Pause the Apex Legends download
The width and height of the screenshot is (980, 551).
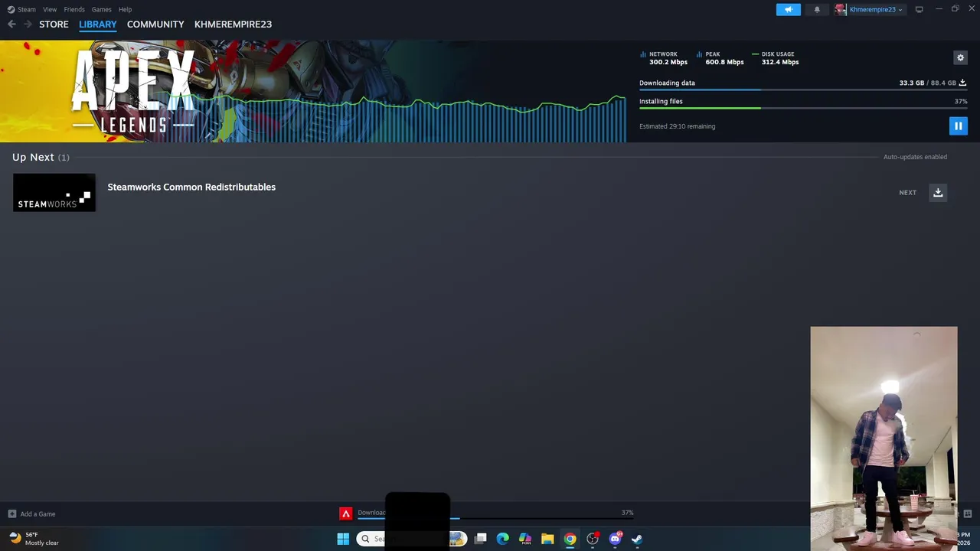click(x=958, y=126)
